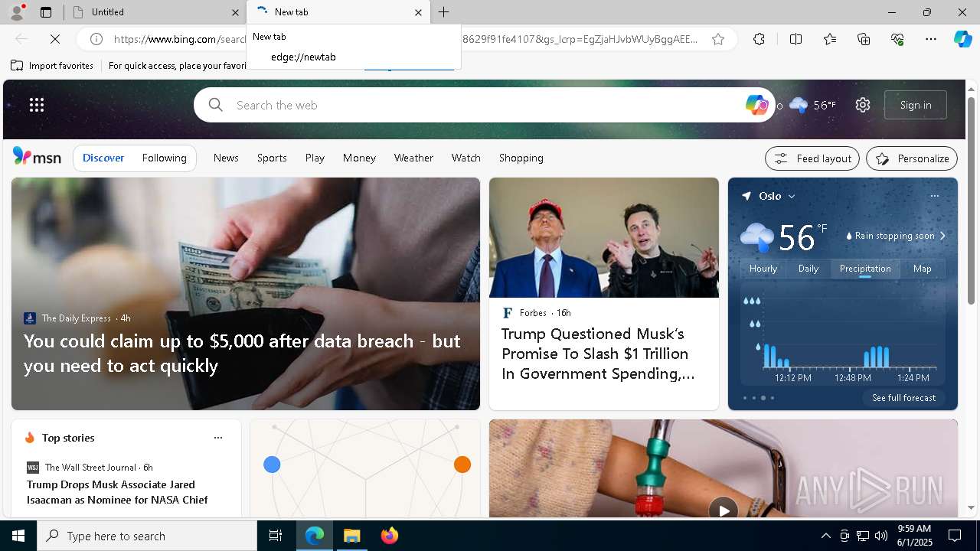The height and width of the screenshot is (551, 980).
Task: Open weather 56°F in page header
Action: 812,105
